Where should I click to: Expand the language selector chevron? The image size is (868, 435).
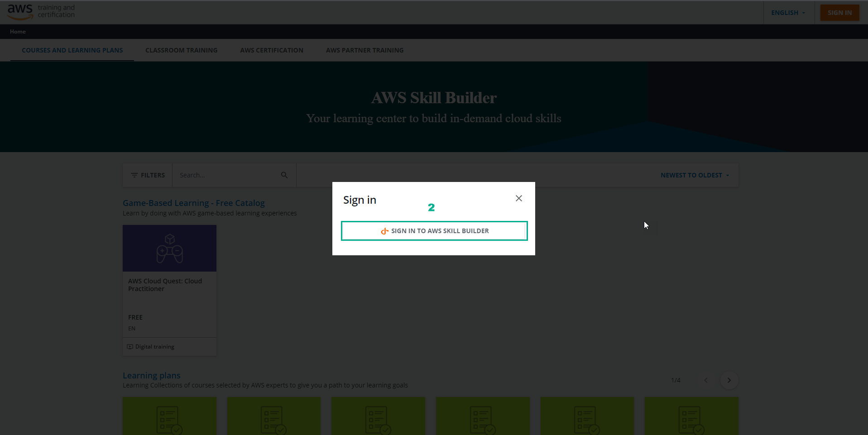[x=804, y=12]
